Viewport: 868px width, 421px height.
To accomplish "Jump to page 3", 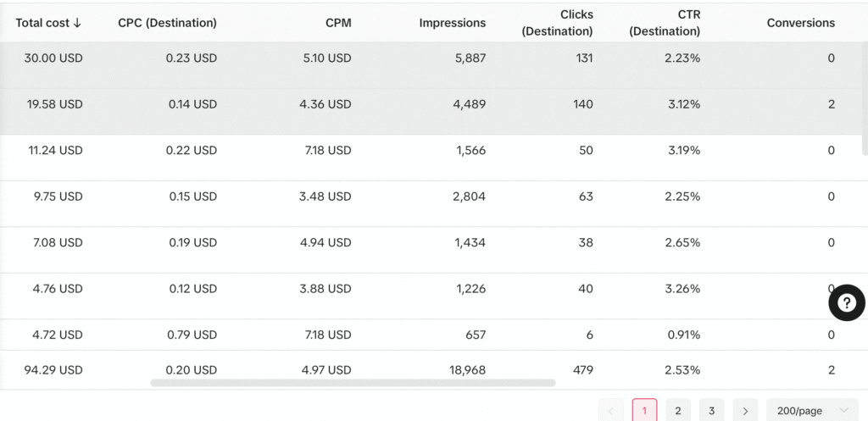I will [711, 411].
